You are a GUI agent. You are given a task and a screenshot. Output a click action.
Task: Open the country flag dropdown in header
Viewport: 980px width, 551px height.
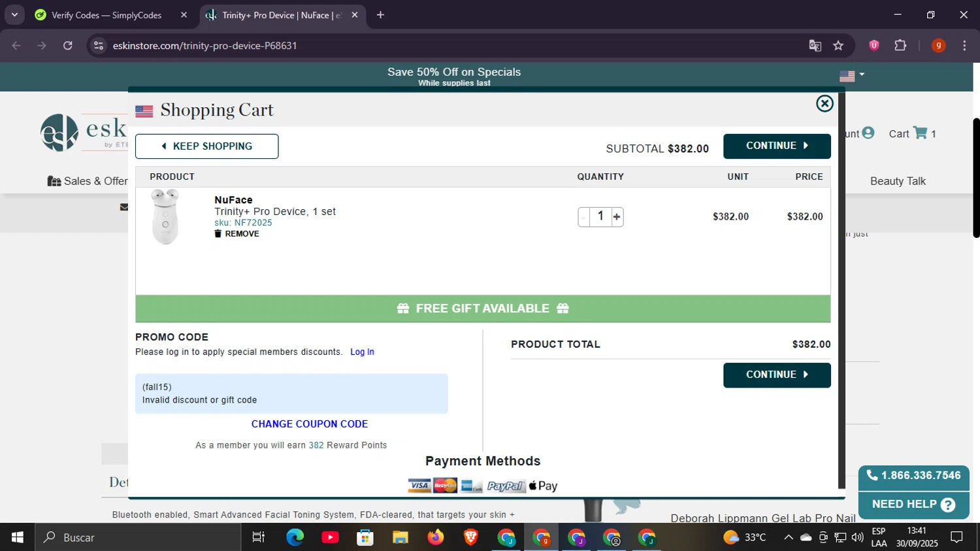pyautogui.click(x=852, y=75)
